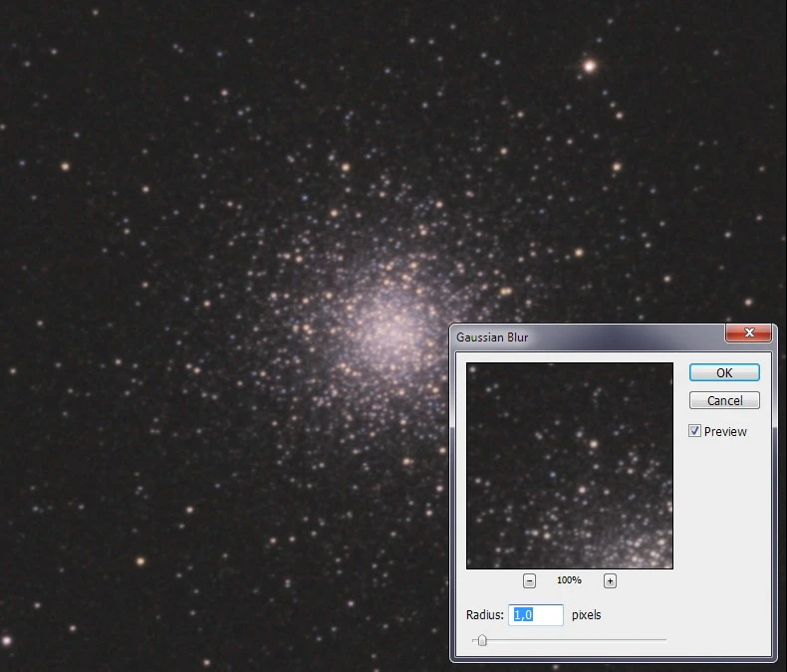The image size is (787, 672).
Task: Click the plus zoom-in icon under preview
Action: pos(610,580)
